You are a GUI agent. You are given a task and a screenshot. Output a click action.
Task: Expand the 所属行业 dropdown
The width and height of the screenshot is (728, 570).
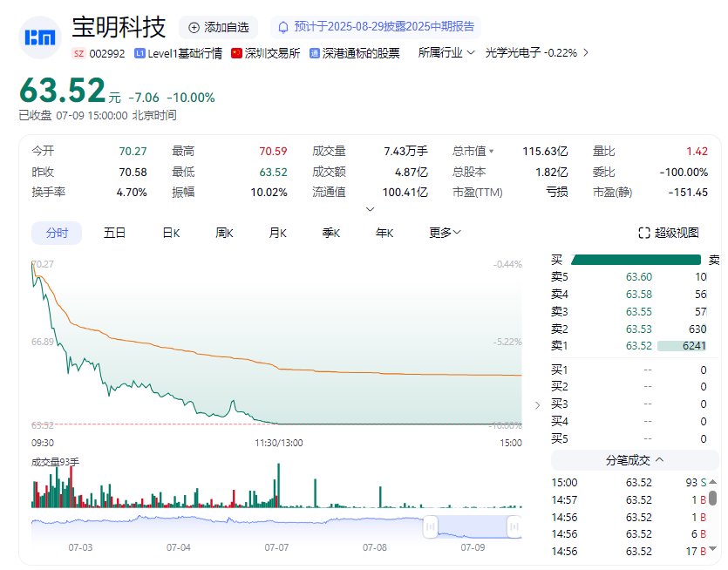point(471,52)
